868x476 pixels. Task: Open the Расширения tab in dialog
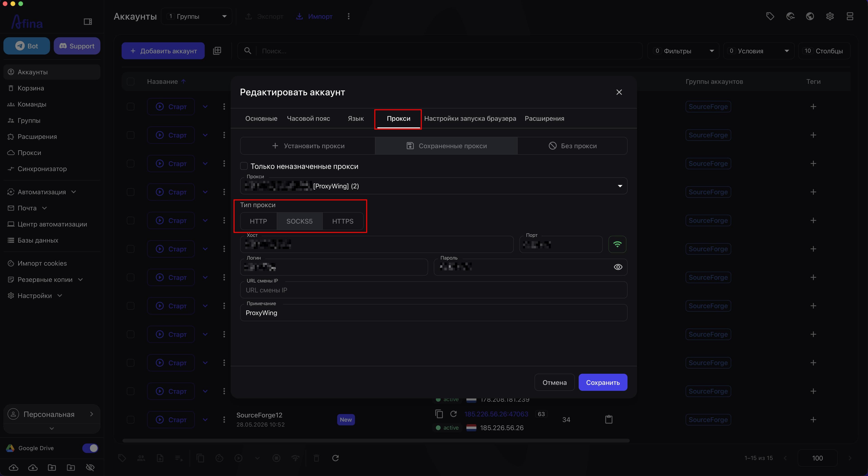[x=544, y=119]
